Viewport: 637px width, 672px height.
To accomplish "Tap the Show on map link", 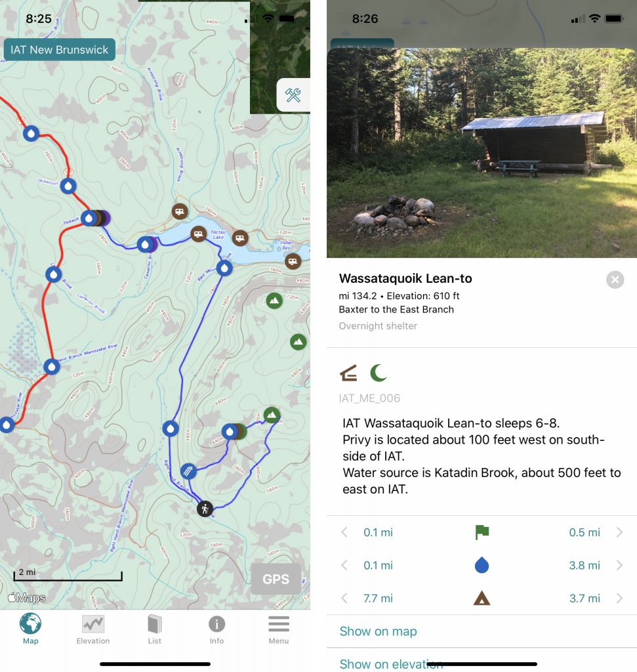I will click(379, 631).
